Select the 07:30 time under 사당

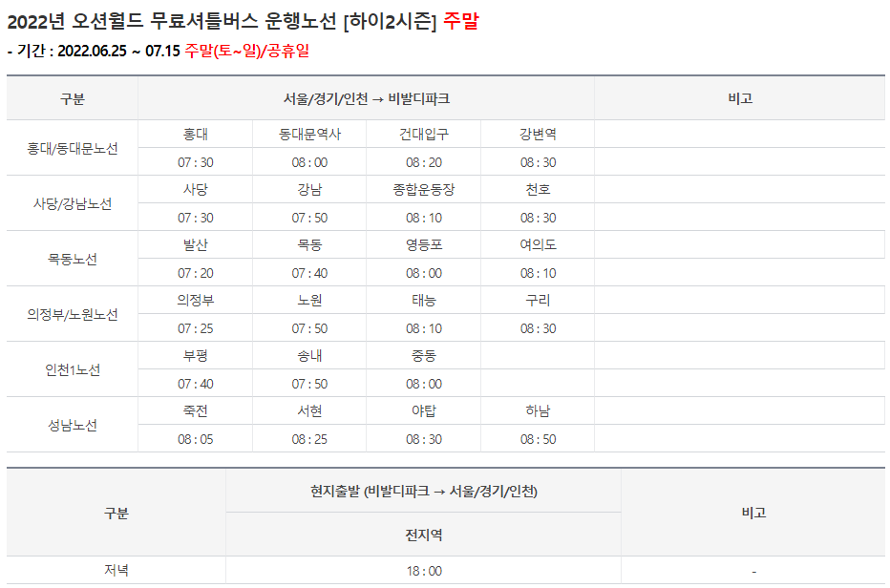pos(195,218)
